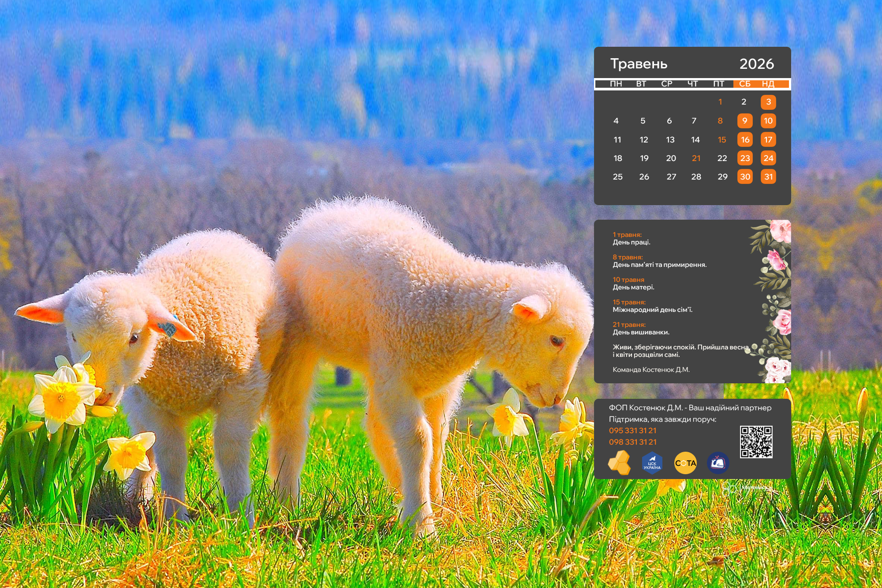
Task: Click phone number 095 331 31 21
Action: click(x=632, y=431)
